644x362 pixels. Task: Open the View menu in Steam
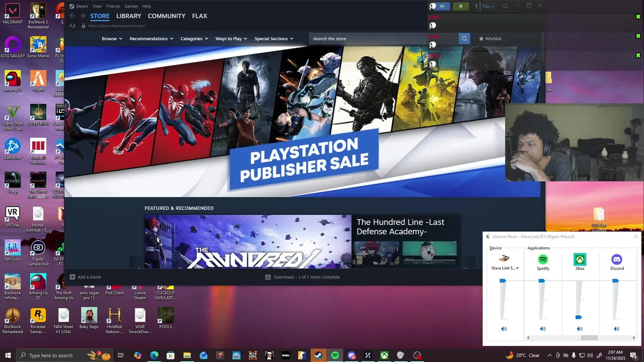[97, 6]
